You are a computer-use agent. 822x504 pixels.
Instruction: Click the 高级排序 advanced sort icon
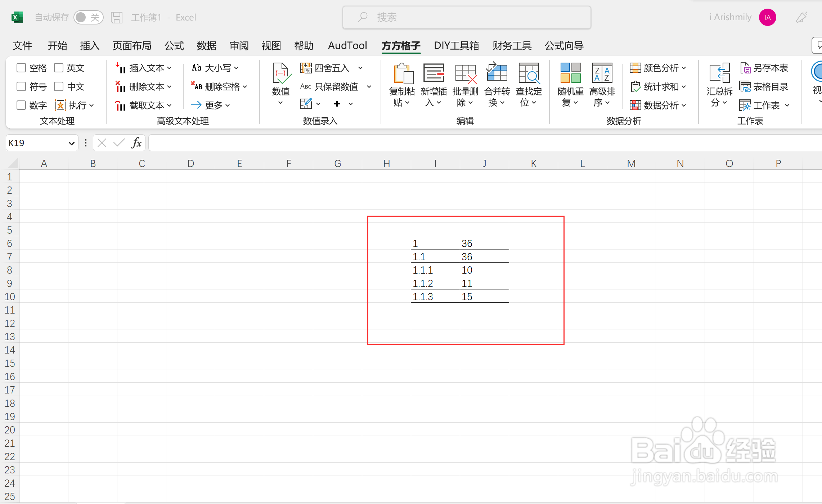point(602,73)
